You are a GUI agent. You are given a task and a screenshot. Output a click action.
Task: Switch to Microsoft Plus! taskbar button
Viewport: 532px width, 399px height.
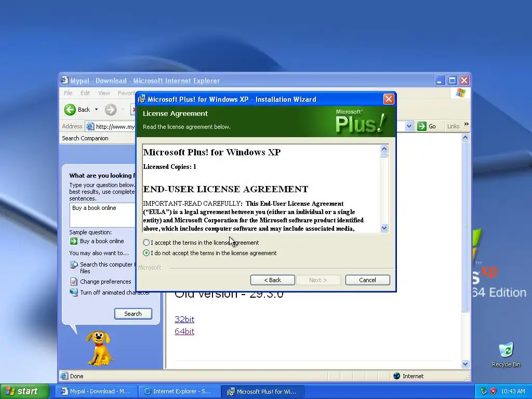[x=262, y=392]
